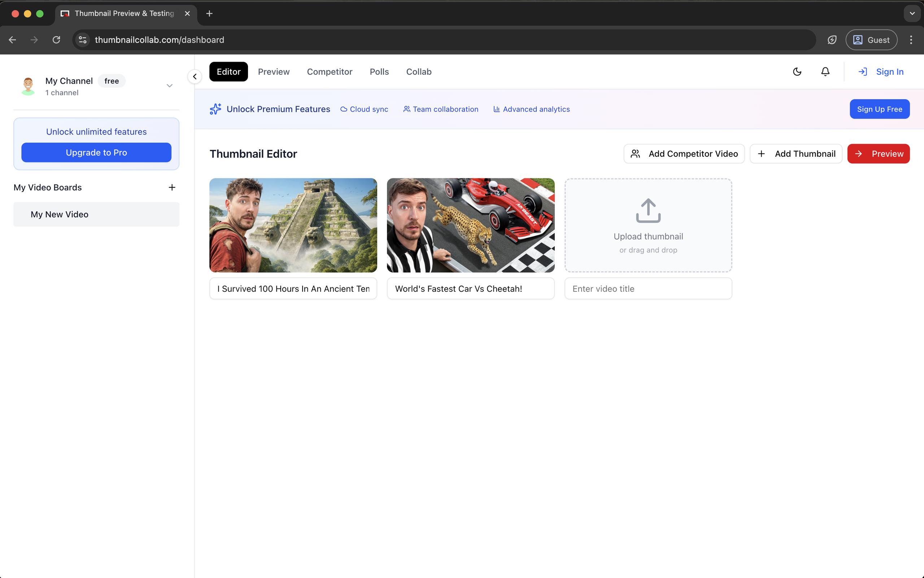
Task: Open Chrome three-dot menu
Action: pyautogui.click(x=911, y=40)
